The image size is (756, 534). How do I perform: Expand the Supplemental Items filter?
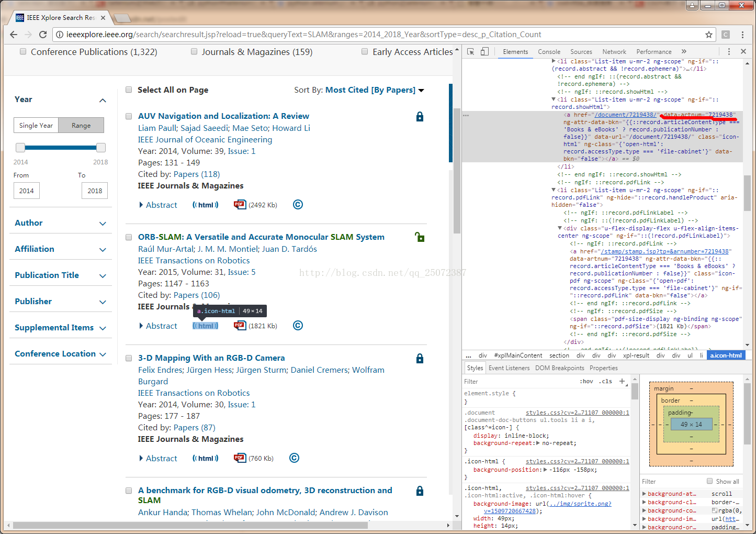pos(103,328)
